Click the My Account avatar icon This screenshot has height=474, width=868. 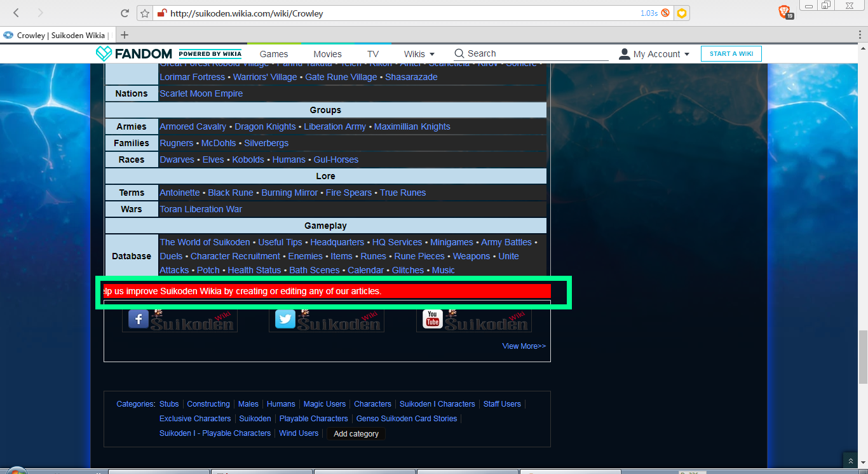click(x=625, y=54)
